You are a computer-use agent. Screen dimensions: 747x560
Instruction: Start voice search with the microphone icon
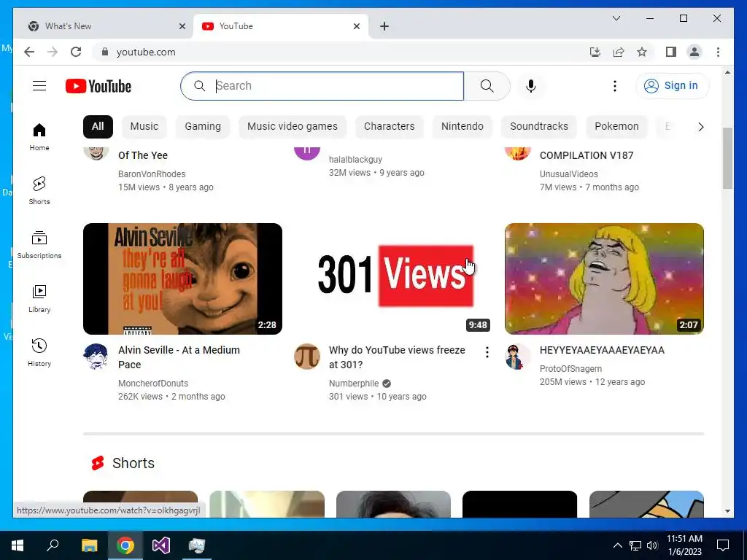531,86
